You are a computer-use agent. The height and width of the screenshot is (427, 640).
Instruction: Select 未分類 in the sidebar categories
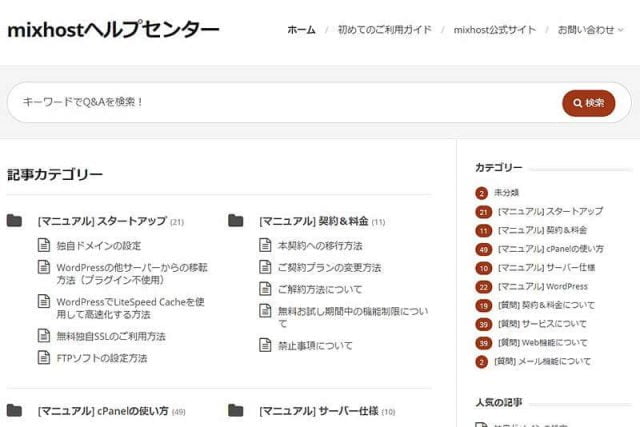(507, 192)
